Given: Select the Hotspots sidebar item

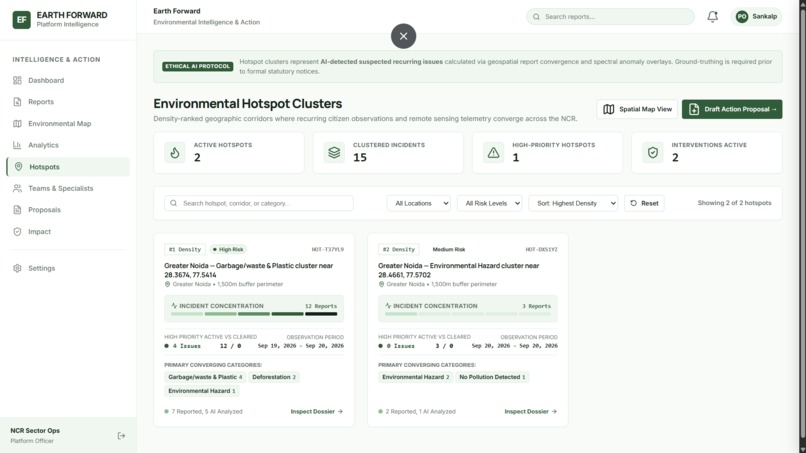Looking at the screenshot, I should tap(68, 167).
